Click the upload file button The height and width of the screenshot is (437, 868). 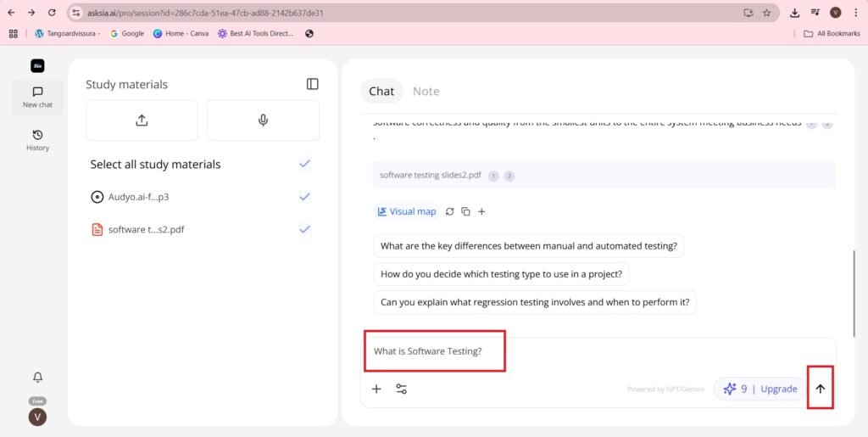(x=142, y=120)
